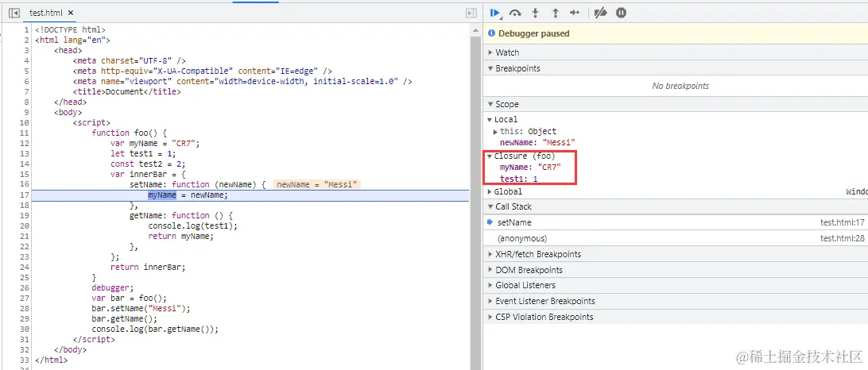
Task: Resume script execution
Action: (495, 13)
